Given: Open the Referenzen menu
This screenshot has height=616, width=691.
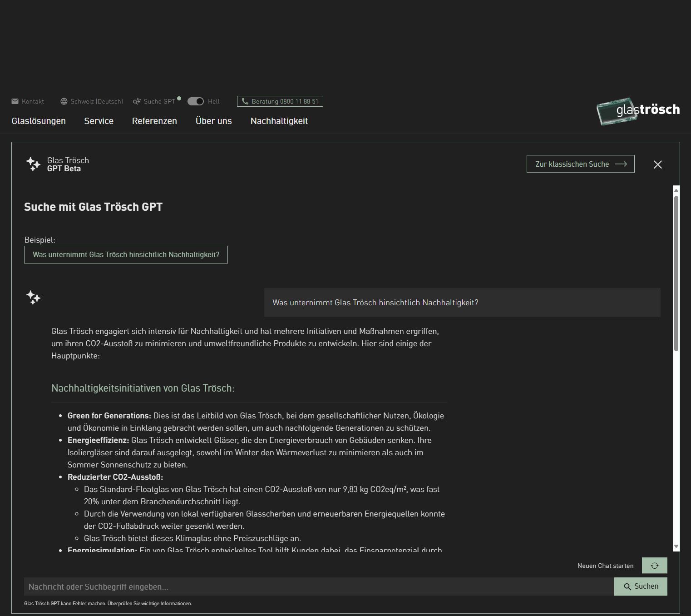Looking at the screenshot, I should (x=154, y=121).
